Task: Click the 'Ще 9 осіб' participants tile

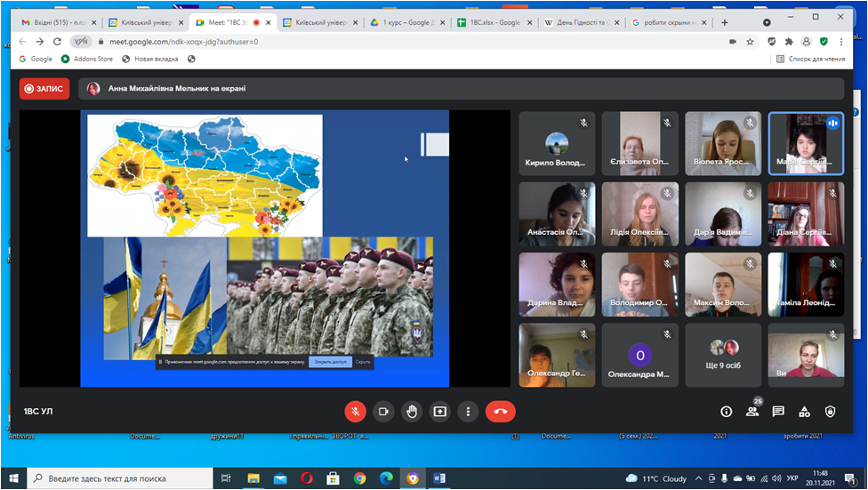Action: click(x=723, y=356)
